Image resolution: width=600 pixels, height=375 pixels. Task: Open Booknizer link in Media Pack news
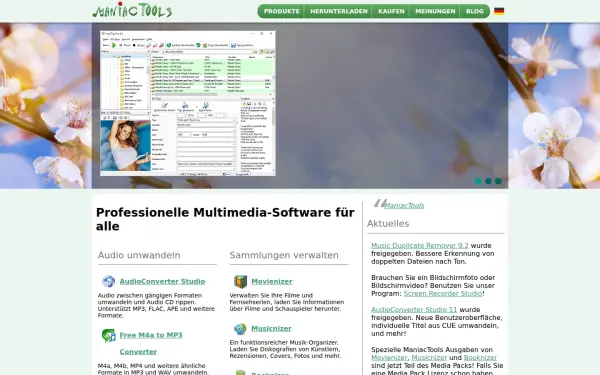(x=480, y=357)
